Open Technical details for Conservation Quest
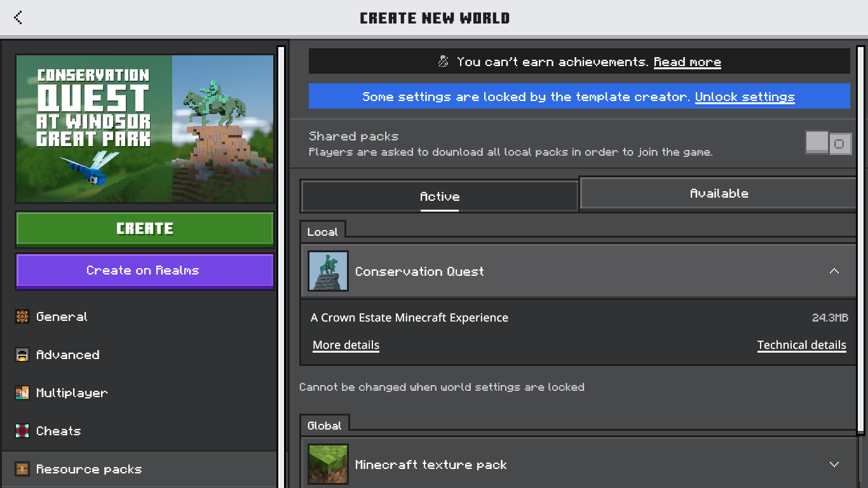The width and height of the screenshot is (868, 488). (801, 345)
